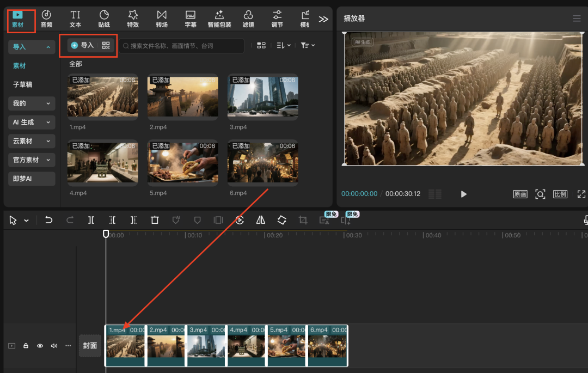Viewport: 588px width, 373px height.
Task: Expand the 官方素材 sidebar section
Action: tap(32, 160)
